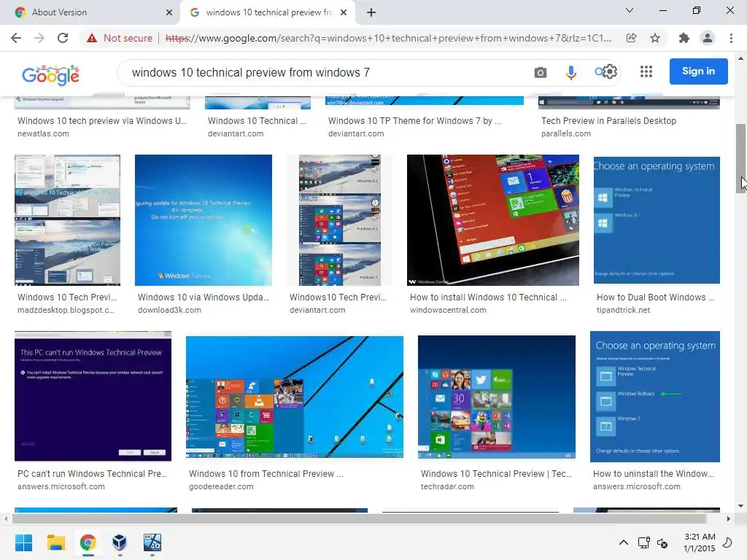Open Dual Boot Windows tipandtrick thumbnail
The width and height of the screenshot is (747, 560).
point(657,220)
